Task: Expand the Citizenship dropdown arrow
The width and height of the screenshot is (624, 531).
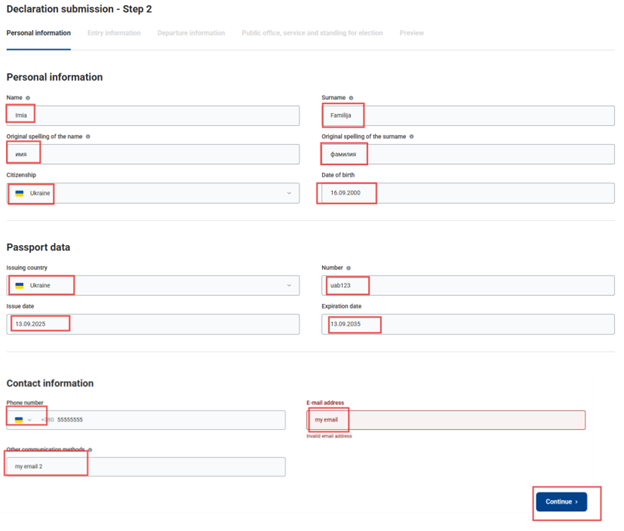Action: [x=289, y=193]
